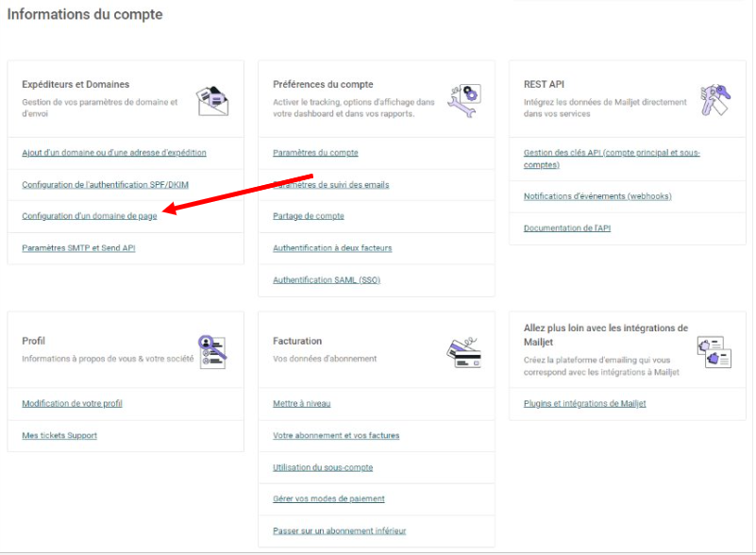The width and height of the screenshot is (756, 555).
Task: Click the envelope icon in Expéditeurs et Domaines
Action: click(x=212, y=101)
